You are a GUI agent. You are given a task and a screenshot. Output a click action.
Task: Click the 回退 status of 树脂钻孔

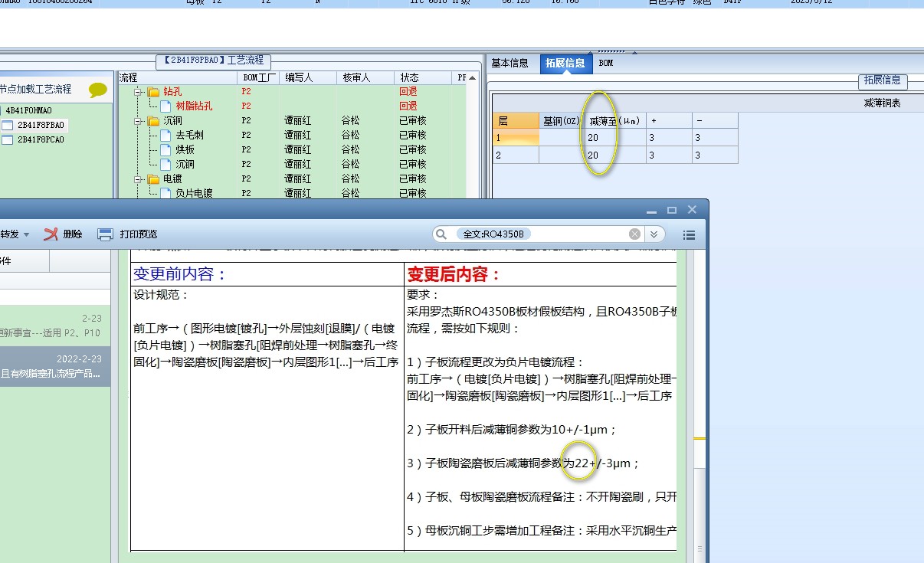[408, 106]
